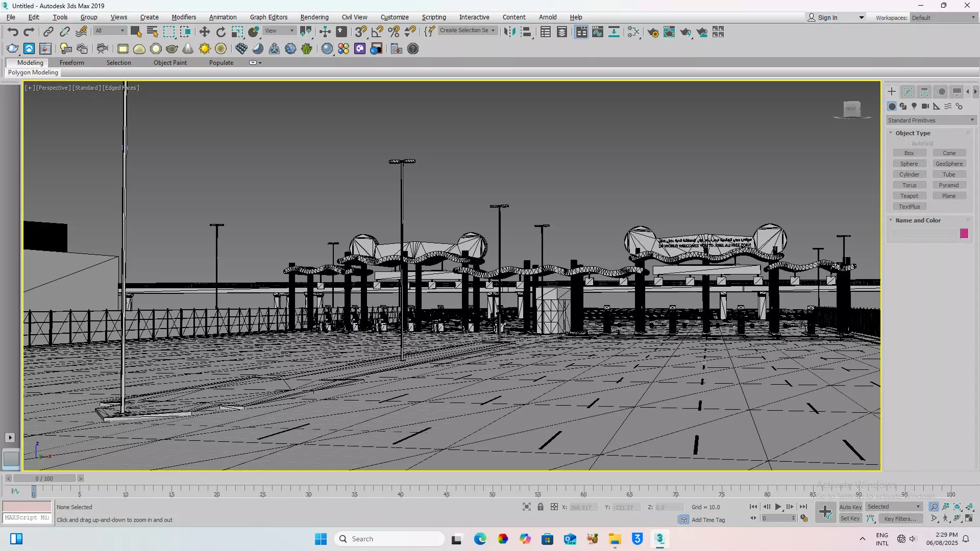Viewport: 980px width, 551px height.
Task: Switch to the Freeform ribbon tab
Action: (72, 63)
